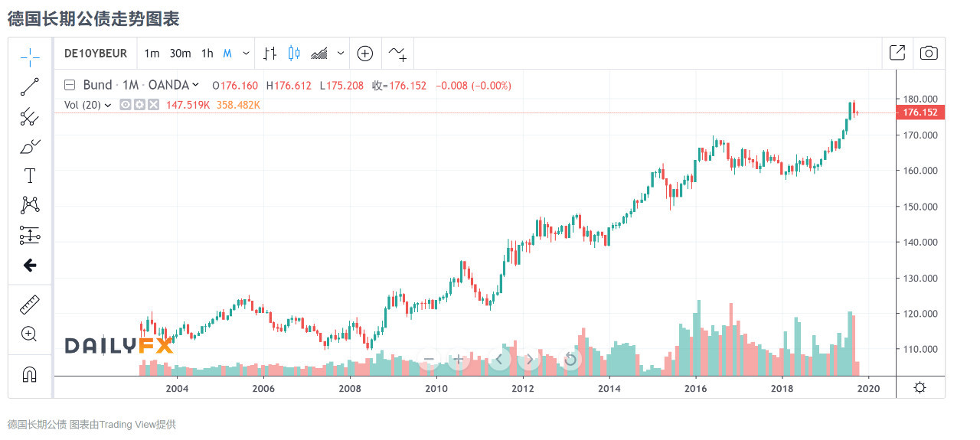Expand the time interval dropdown arrow
Viewport: 980px width, 440px height.
coord(246,54)
